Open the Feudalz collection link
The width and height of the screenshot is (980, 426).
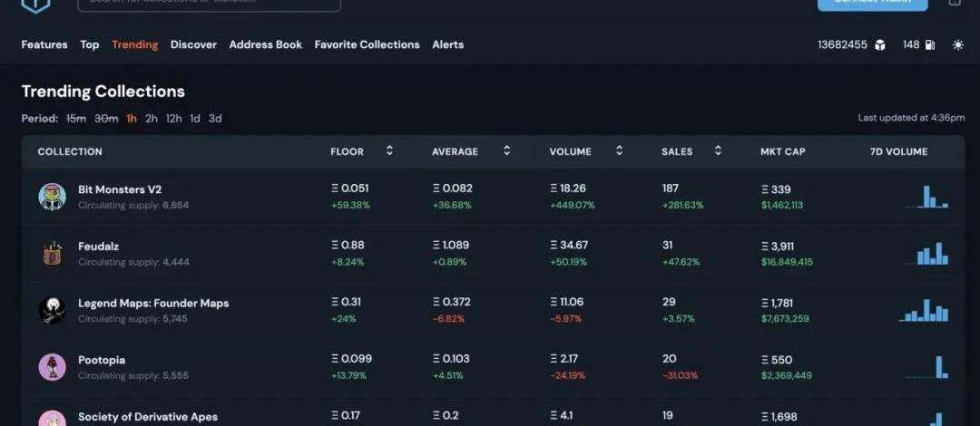tap(98, 247)
